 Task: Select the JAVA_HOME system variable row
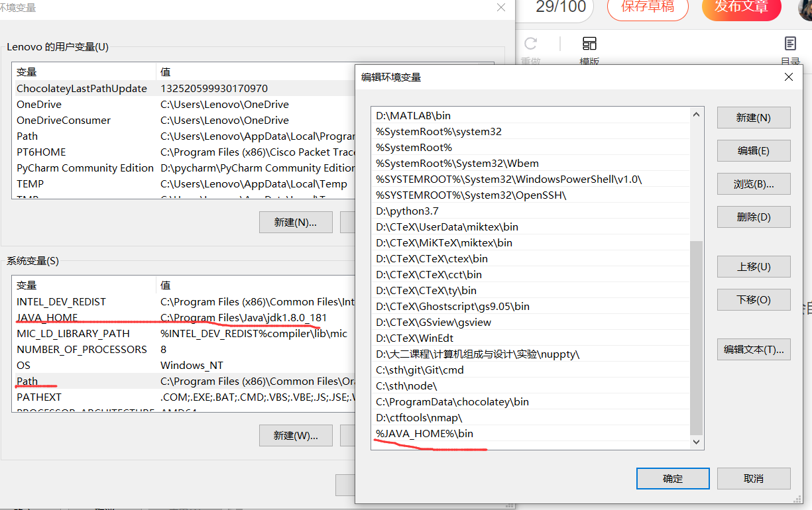click(x=184, y=317)
